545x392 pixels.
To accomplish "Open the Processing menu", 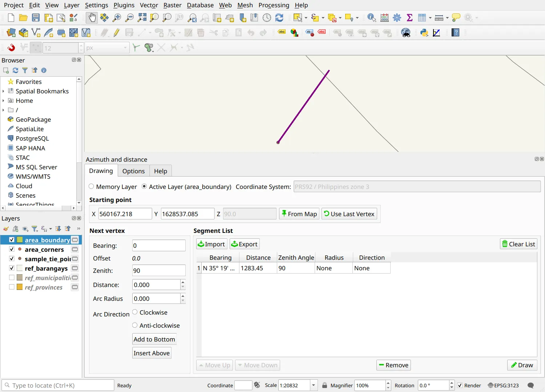I will [x=274, y=5].
